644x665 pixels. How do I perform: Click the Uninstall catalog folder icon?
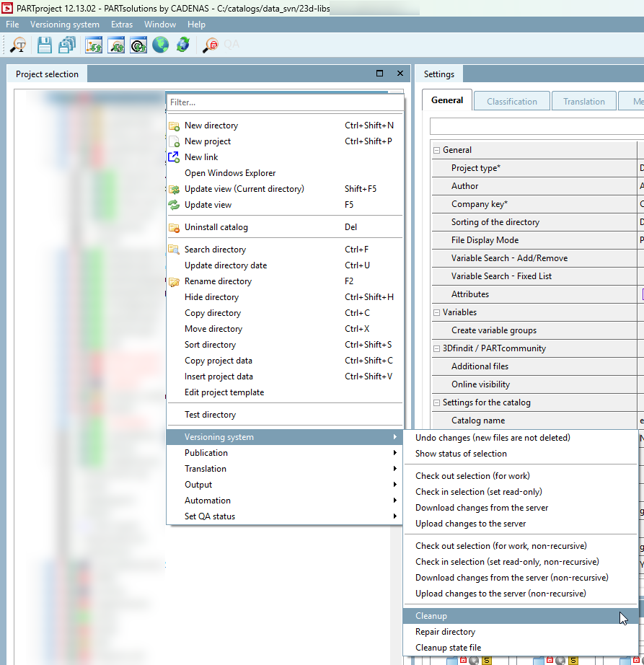coord(175,228)
